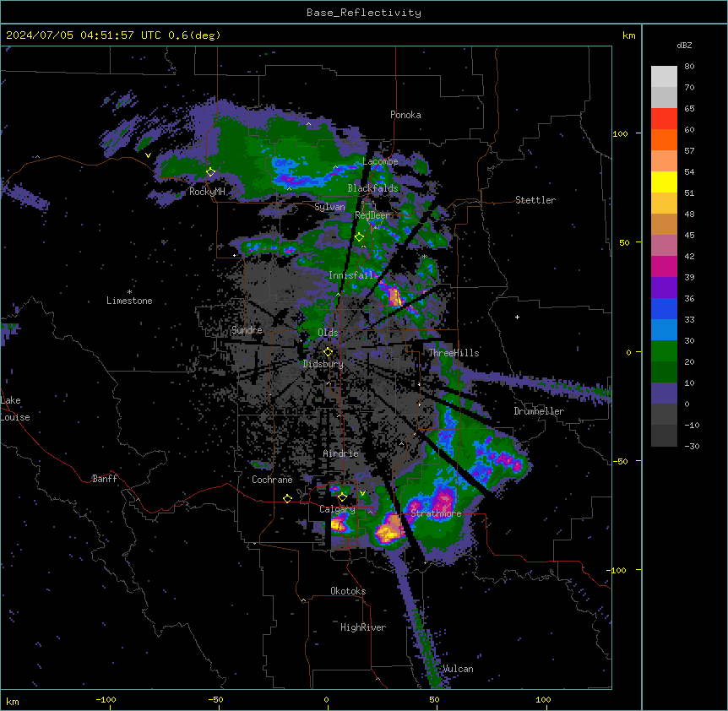
Task: Select the Sylvan label
Action: (x=329, y=207)
